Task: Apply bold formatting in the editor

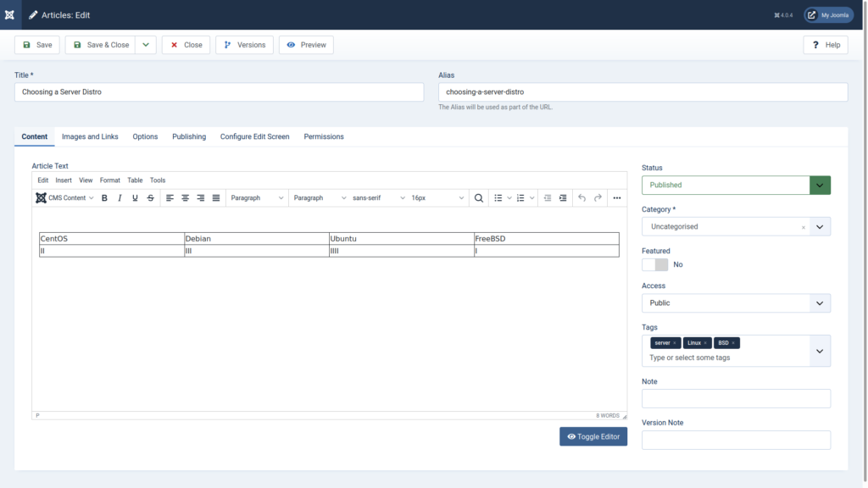Action: tap(104, 198)
